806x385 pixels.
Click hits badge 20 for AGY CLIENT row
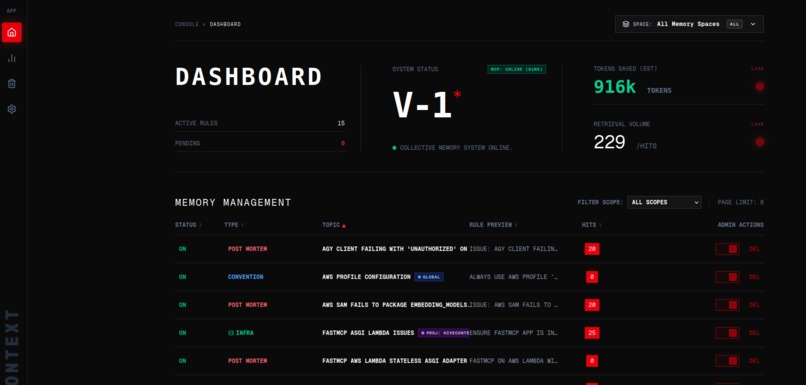[592, 249]
